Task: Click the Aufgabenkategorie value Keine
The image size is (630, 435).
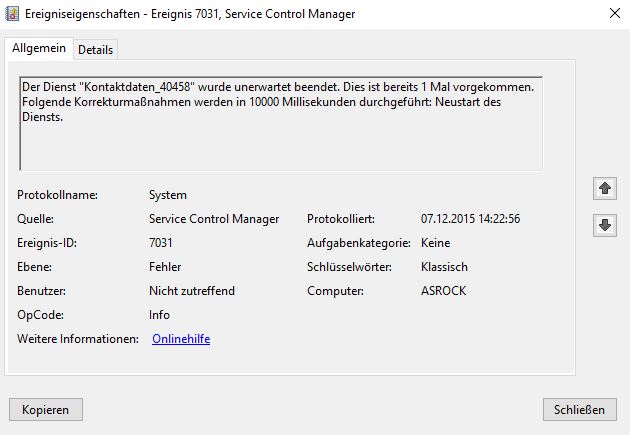Action: 435,243
